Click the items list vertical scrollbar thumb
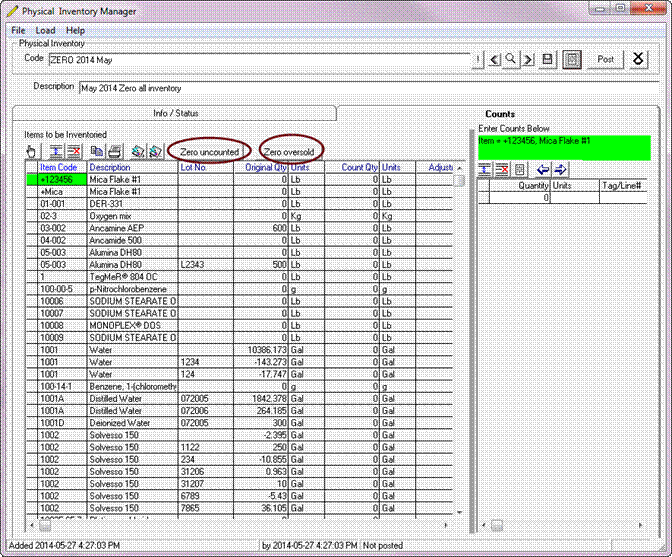Image resolution: width=672 pixels, height=557 pixels. point(459,180)
